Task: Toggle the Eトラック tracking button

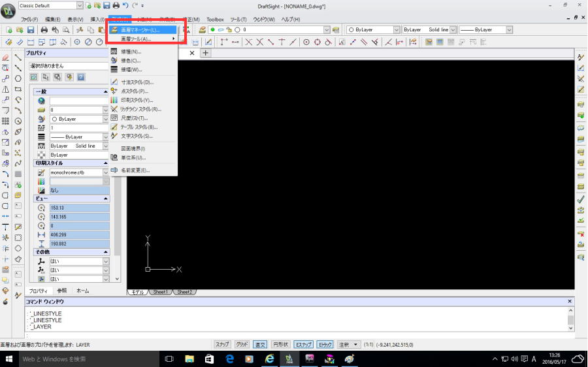Action: pyautogui.click(x=325, y=344)
